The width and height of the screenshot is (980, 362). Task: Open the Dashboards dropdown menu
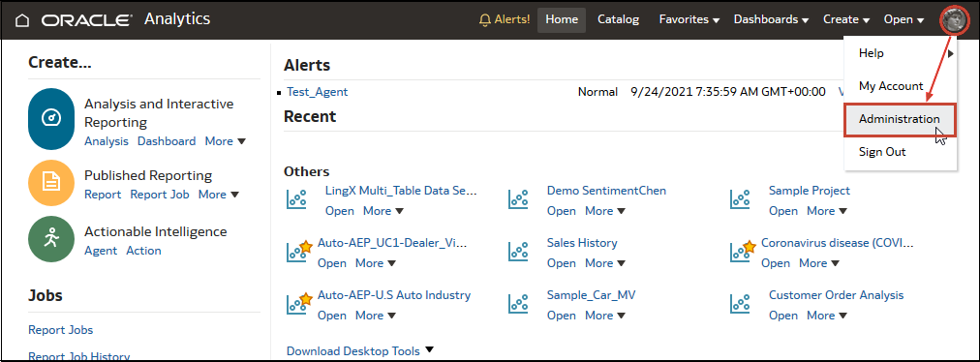coord(771,20)
